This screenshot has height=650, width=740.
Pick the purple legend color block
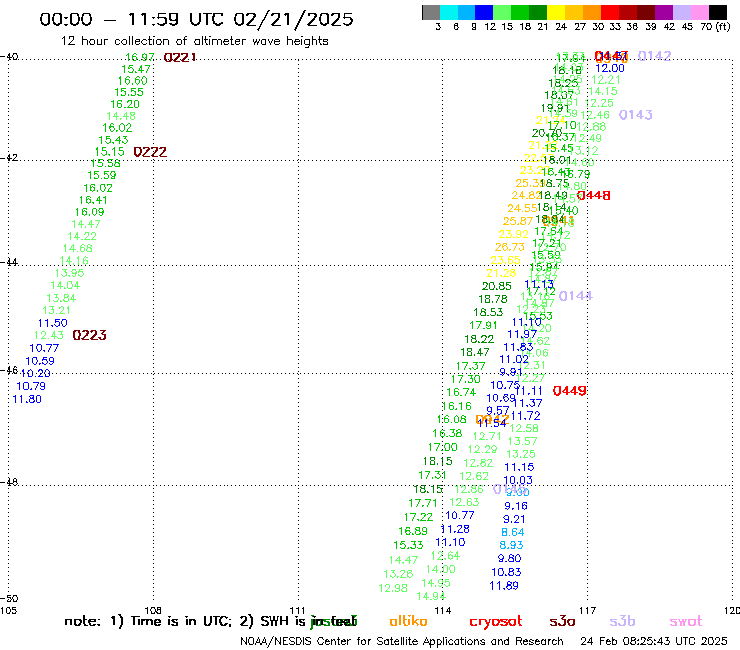coord(663,12)
